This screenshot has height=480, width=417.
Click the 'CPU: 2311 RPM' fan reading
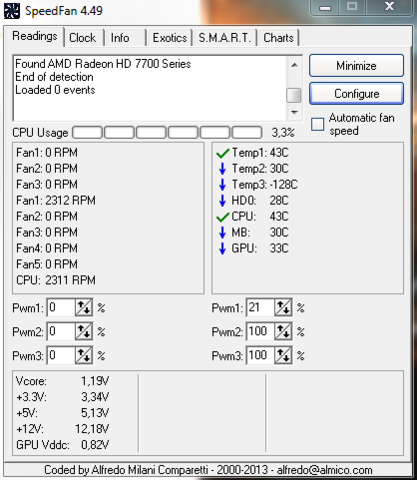pos(56,280)
